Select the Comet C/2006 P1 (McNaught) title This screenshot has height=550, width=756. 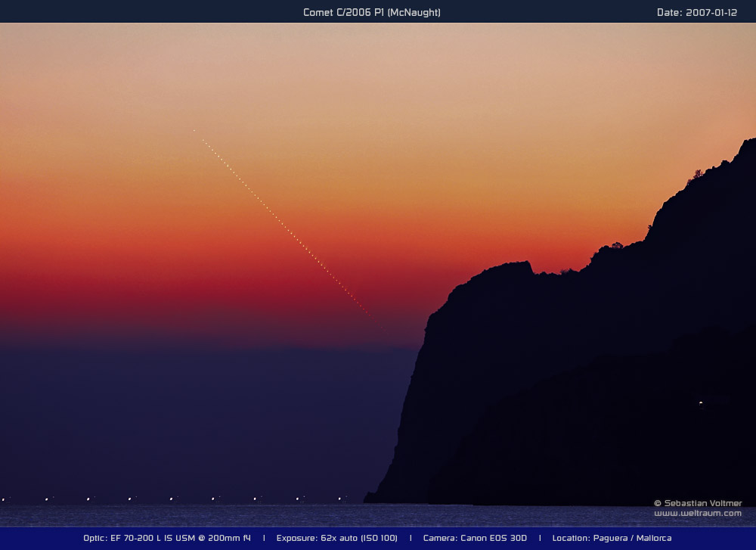371,12
